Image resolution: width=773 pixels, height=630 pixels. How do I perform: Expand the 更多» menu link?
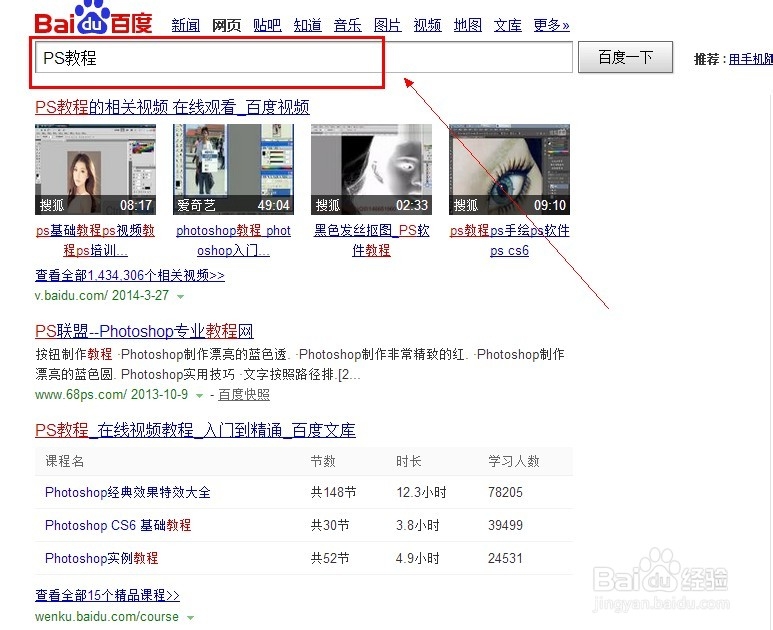tap(551, 25)
